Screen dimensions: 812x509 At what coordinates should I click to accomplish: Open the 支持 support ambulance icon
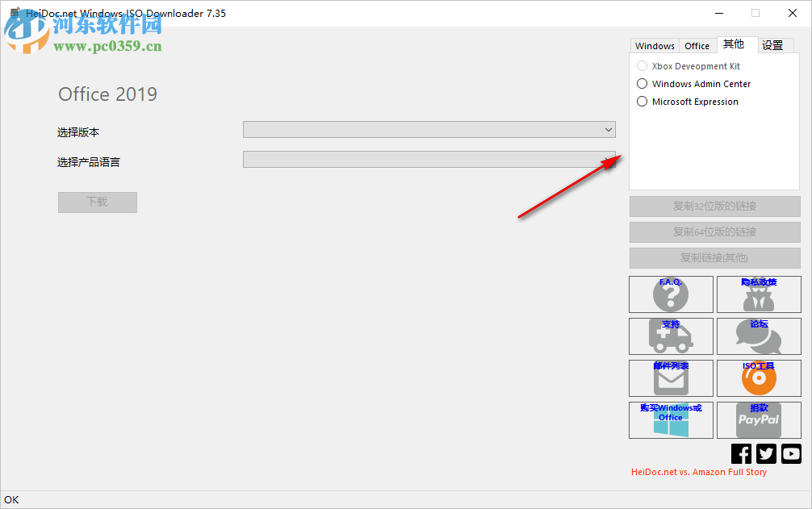click(671, 336)
